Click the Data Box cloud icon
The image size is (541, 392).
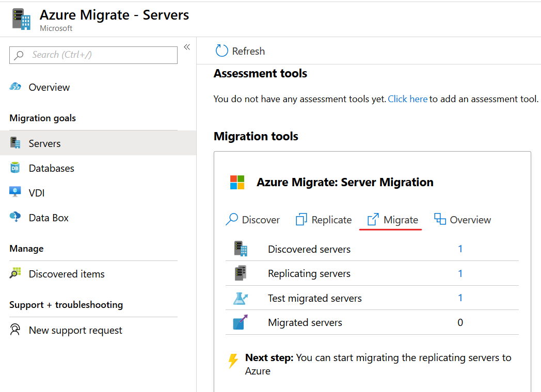pyautogui.click(x=15, y=217)
